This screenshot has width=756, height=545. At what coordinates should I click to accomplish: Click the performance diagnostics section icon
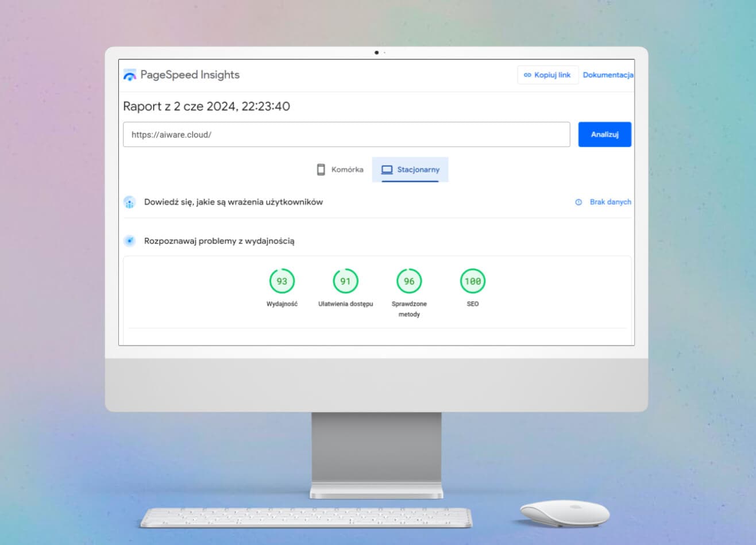[x=130, y=241]
